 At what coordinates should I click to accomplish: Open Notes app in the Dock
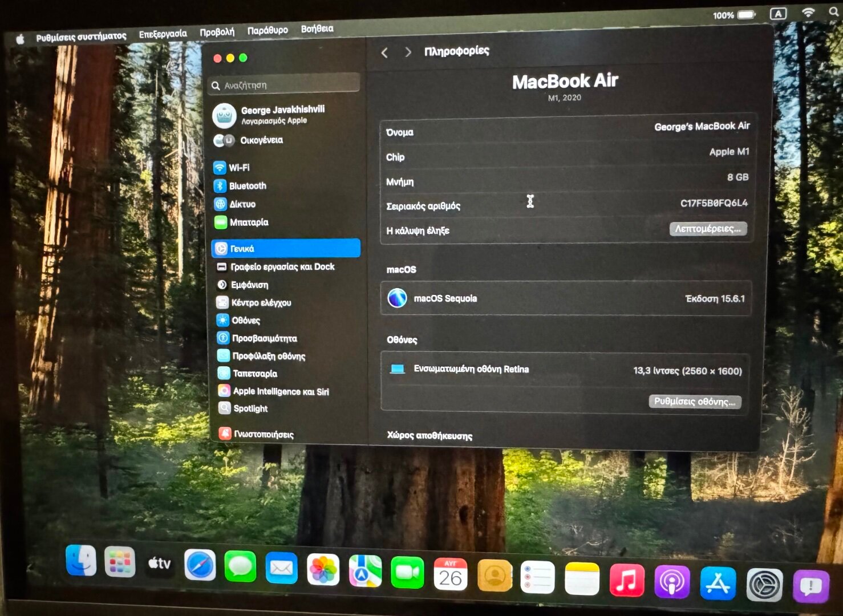pyautogui.click(x=582, y=579)
